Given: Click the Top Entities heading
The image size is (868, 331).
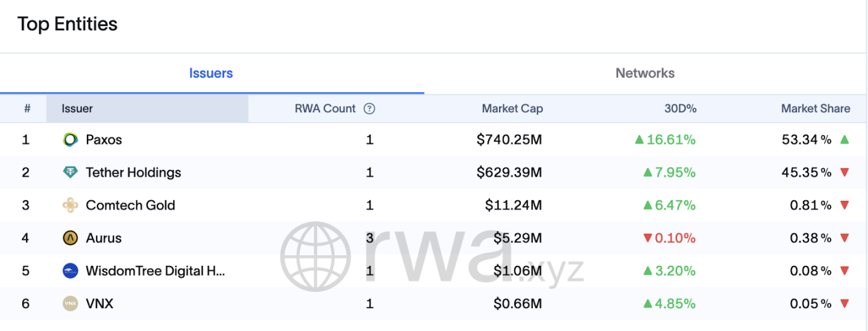Looking at the screenshot, I should pos(68,24).
